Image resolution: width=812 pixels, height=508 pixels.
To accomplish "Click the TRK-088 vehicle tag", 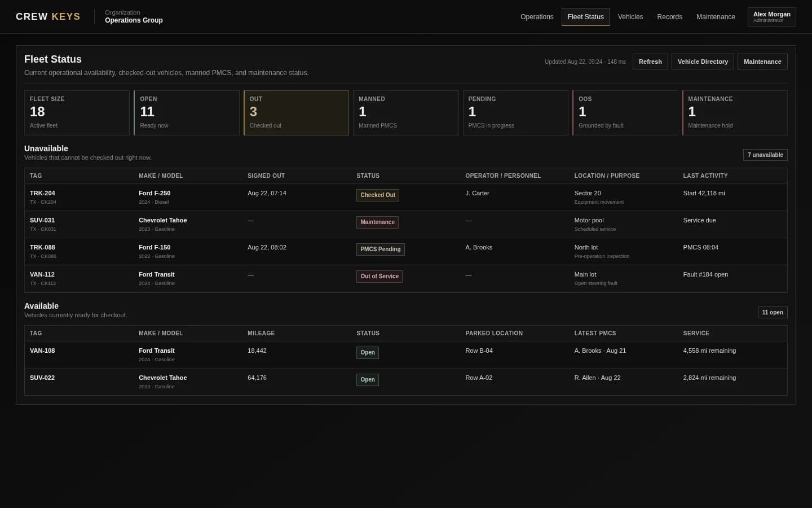I will pyautogui.click(x=42, y=247).
